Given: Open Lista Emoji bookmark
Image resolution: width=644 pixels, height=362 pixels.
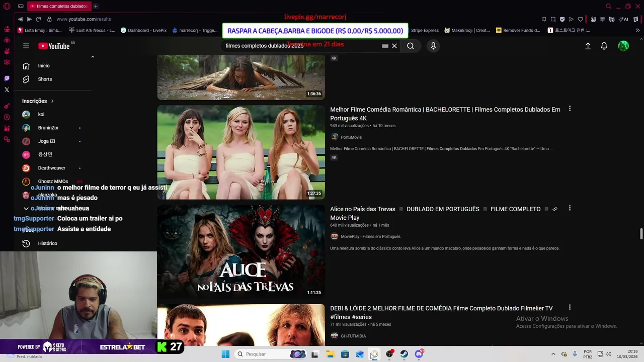Looking at the screenshot, I should coord(39,30).
